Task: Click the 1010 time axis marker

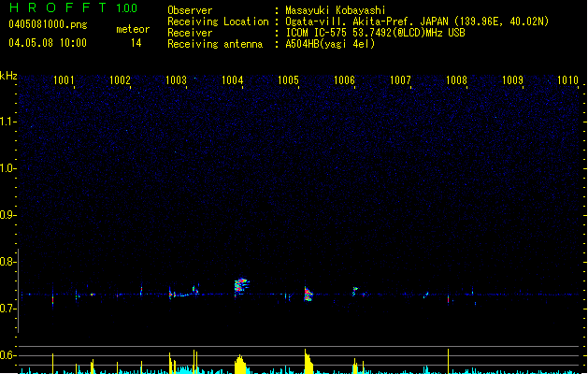Action: (567, 79)
